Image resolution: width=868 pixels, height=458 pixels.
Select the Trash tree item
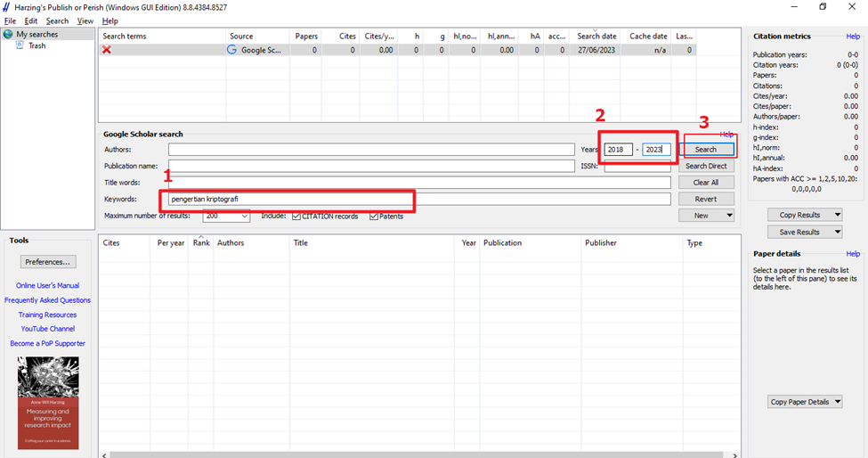37,45
